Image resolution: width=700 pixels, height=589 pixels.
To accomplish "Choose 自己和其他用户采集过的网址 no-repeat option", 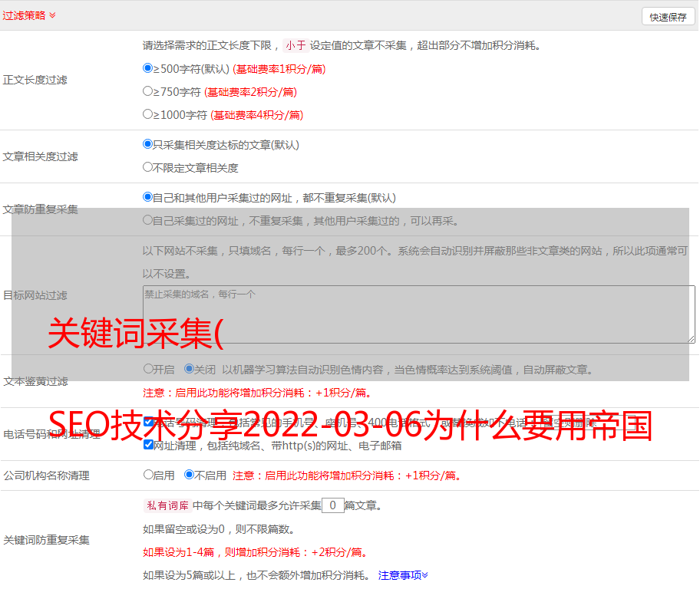I will [x=147, y=197].
